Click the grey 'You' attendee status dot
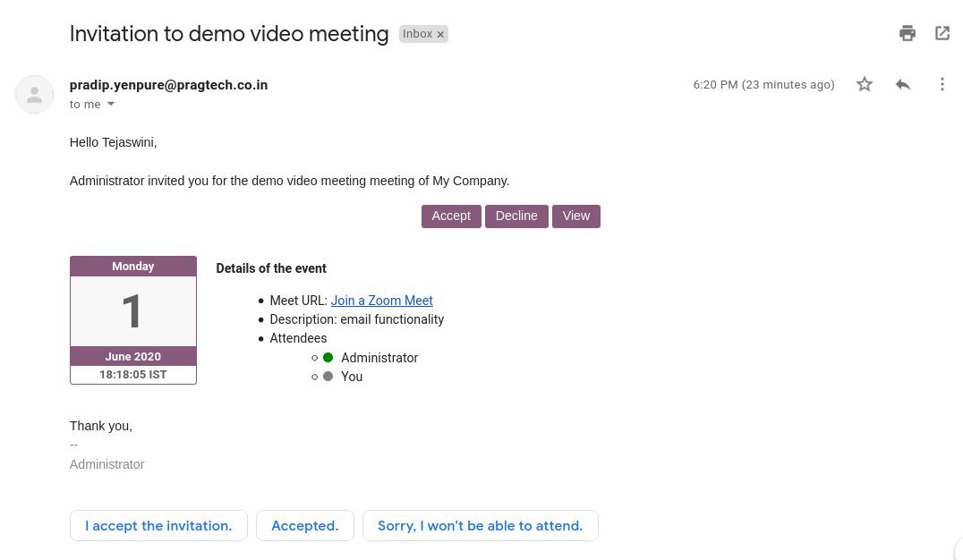 [328, 377]
